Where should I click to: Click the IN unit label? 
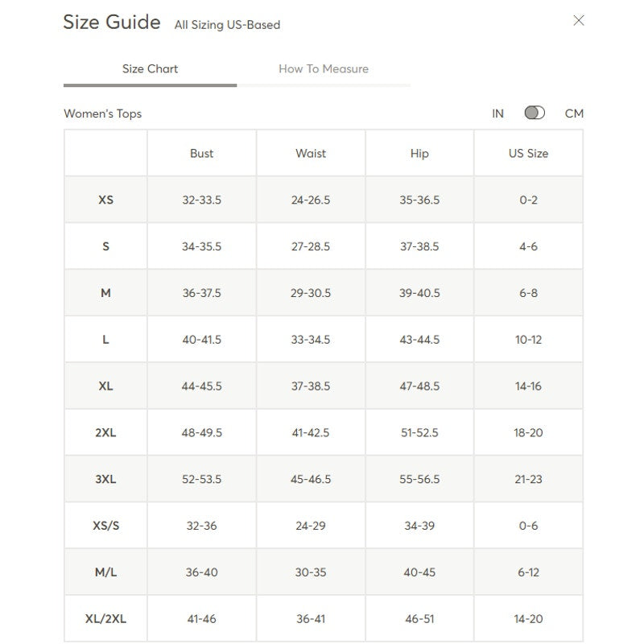point(497,114)
